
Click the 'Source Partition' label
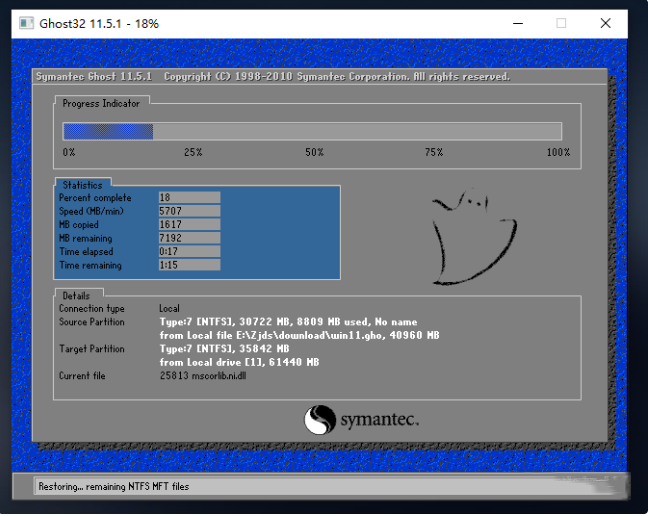[92, 322]
